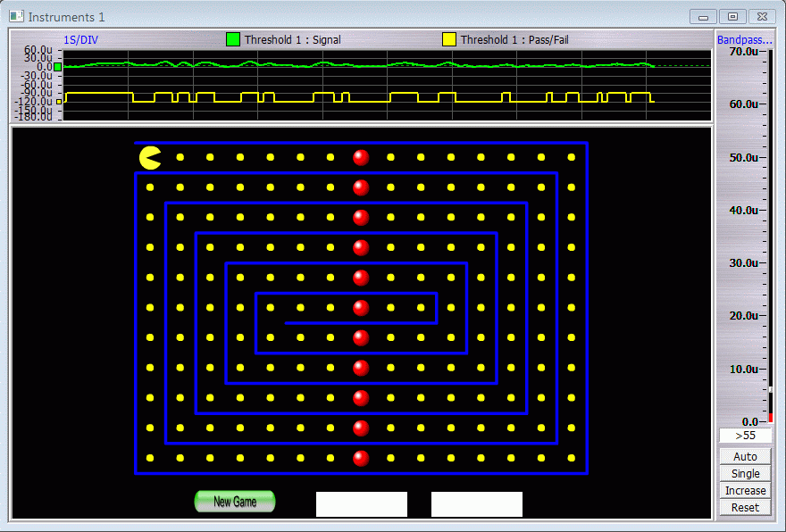Click the Threshold 1 : Signal legend text

click(293, 40)
